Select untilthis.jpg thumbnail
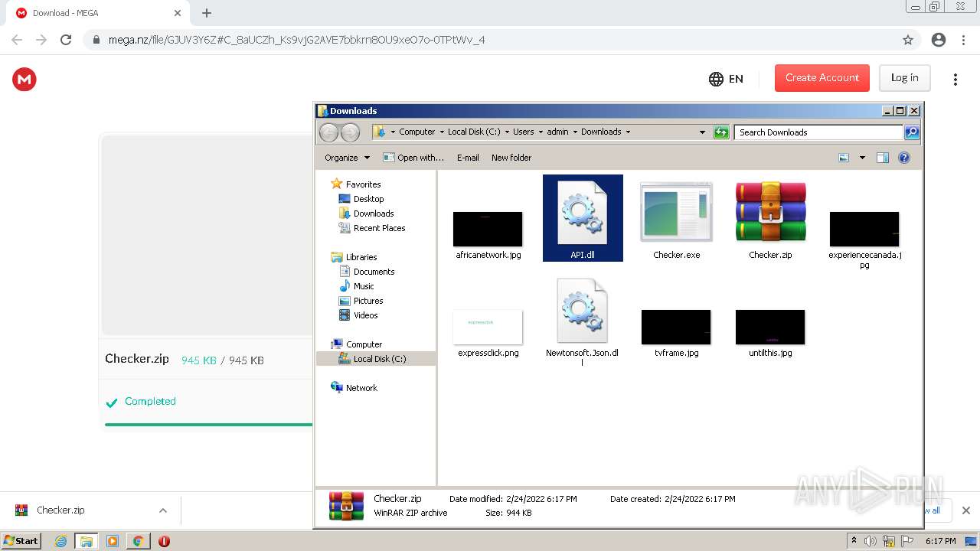980x551 pixels. (770, 327)
